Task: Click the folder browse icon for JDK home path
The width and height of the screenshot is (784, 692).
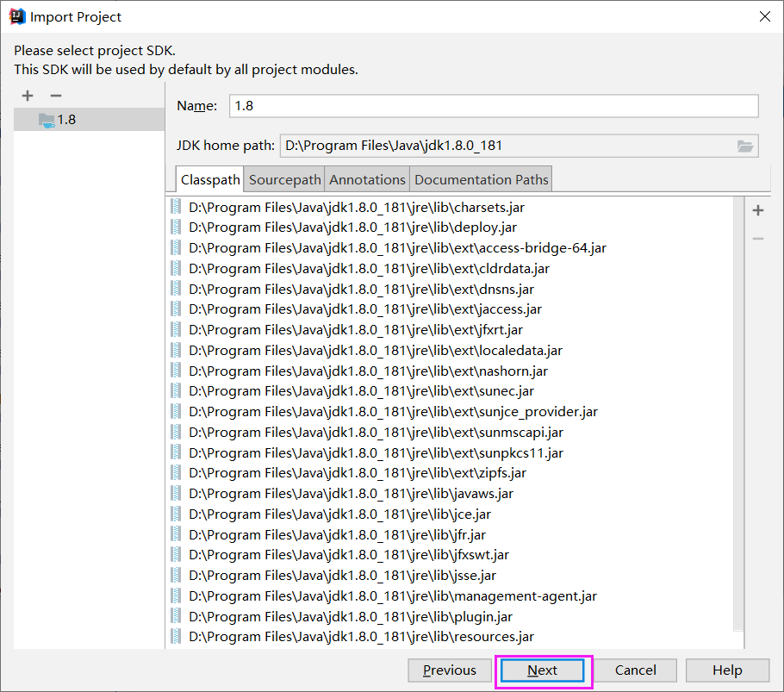Action: coord(744,145)
